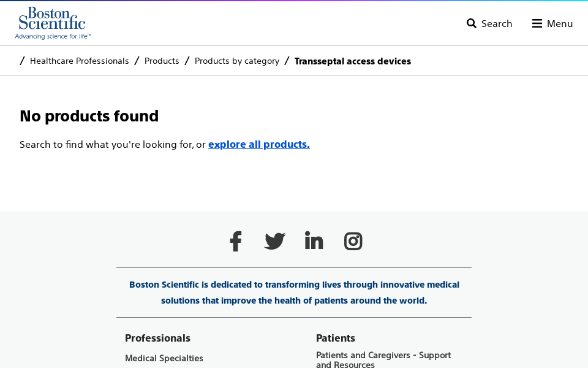
Task: Click the LinkedIn icon in the footer
Action: (314, 241)
